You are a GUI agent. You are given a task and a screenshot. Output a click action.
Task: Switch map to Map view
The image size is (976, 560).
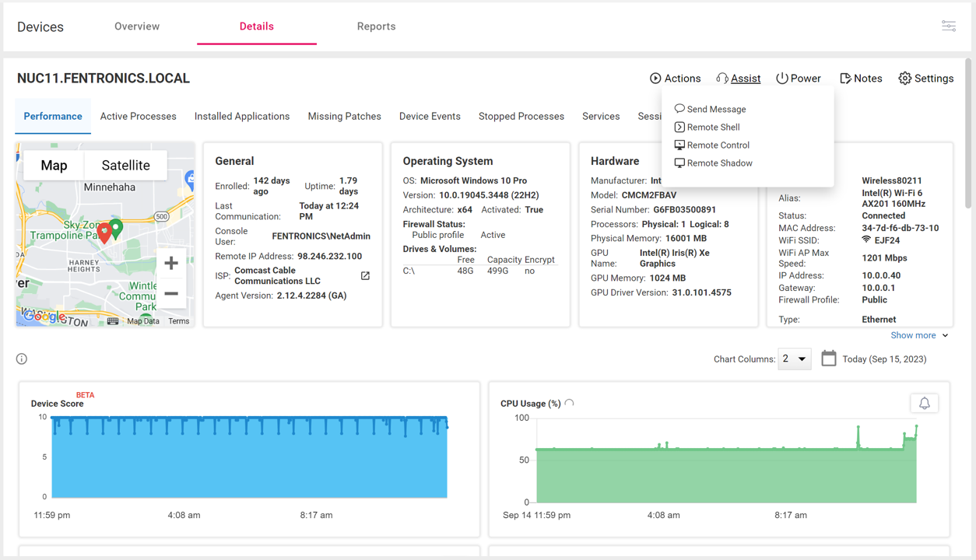pyautogui.click(x=54, y=166)
